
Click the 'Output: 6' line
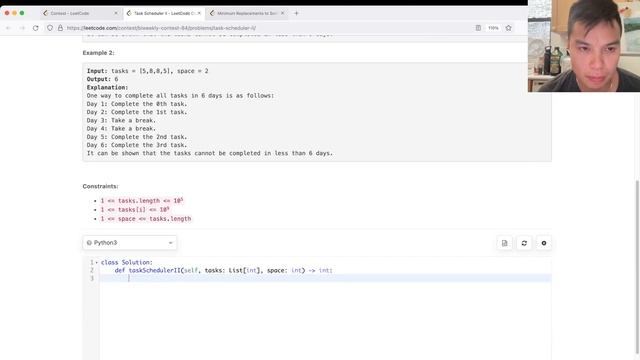click(102, 79)
